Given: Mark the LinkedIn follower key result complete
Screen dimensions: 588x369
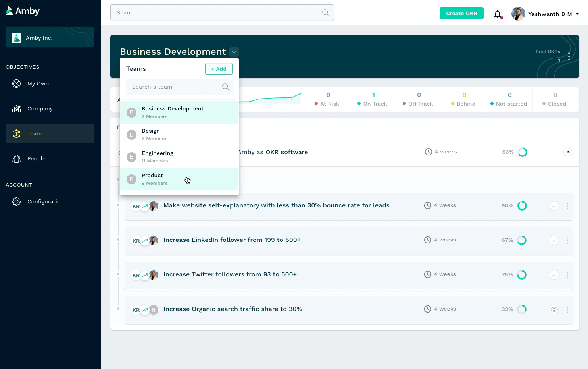Looking at the screenshot, I should (554, 240).
